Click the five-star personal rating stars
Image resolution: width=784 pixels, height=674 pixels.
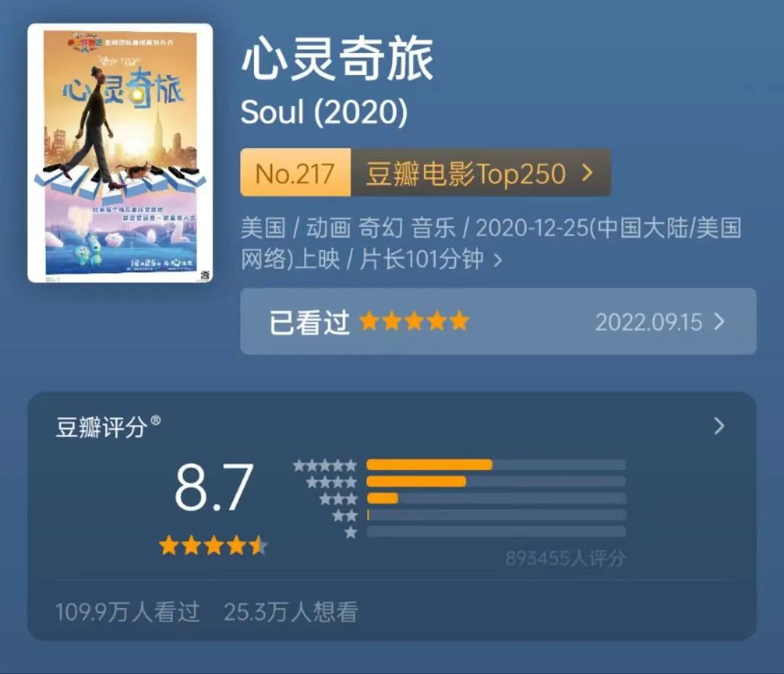(x=415, y=321)
